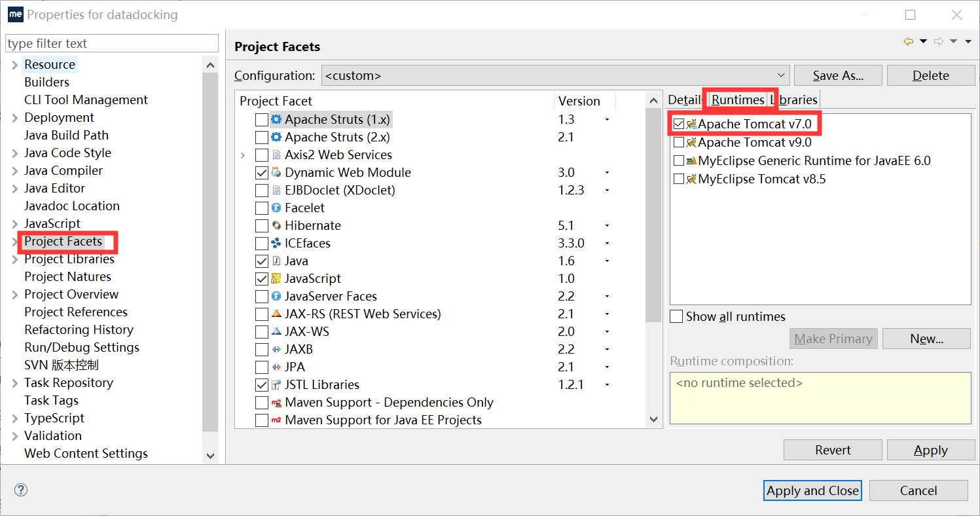Open the Java version dropdown arrow
Image resolution: width=980 pixels, height=516 pixels.
pos(608,261)
